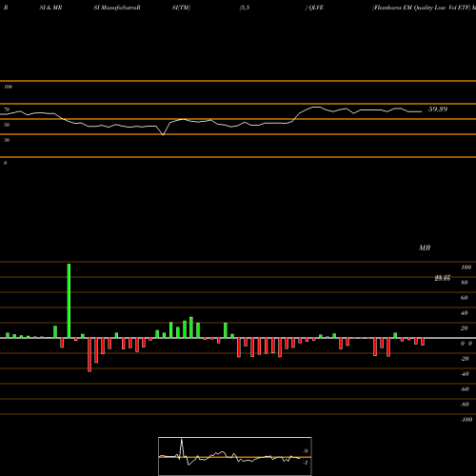The width and height of the screenshot is (476, 476).
Task: Click the -20 label on the MR right axis
Action: (x=465, y=359)
